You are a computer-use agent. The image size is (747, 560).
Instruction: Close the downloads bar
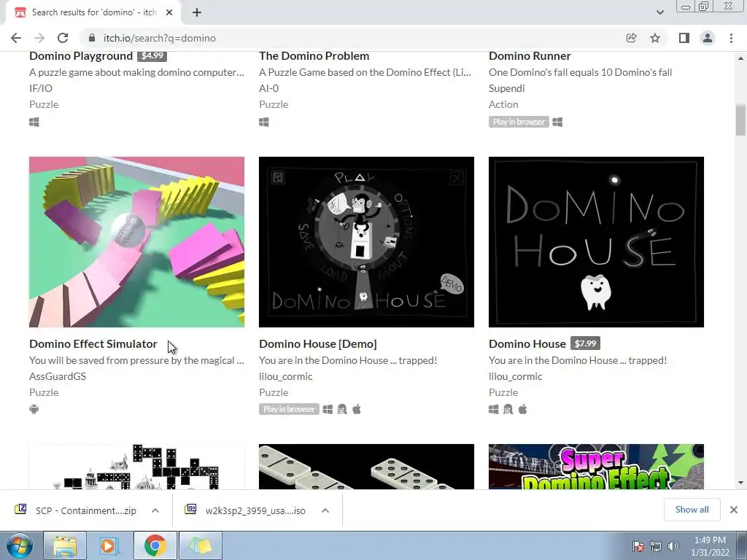[x=734, y=510]
